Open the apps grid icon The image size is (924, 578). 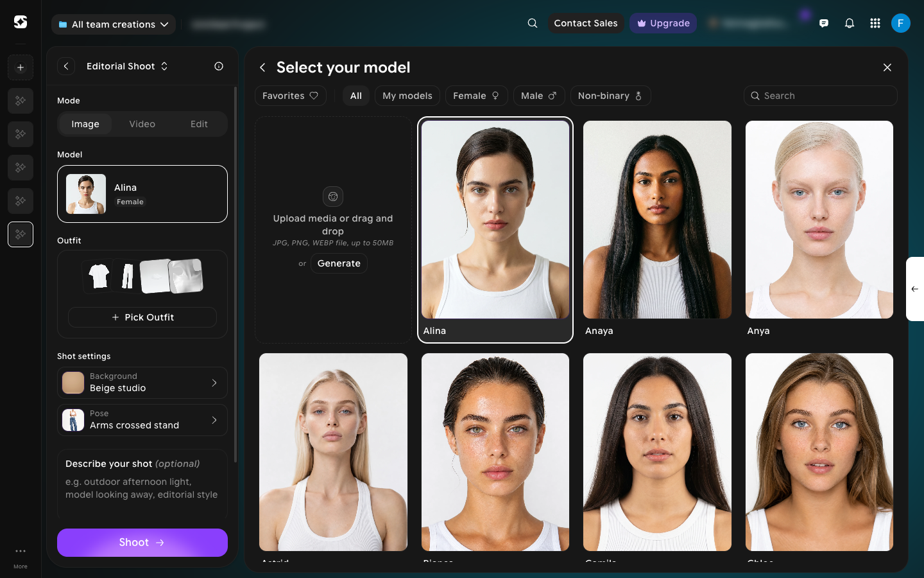tap(875, 23)
